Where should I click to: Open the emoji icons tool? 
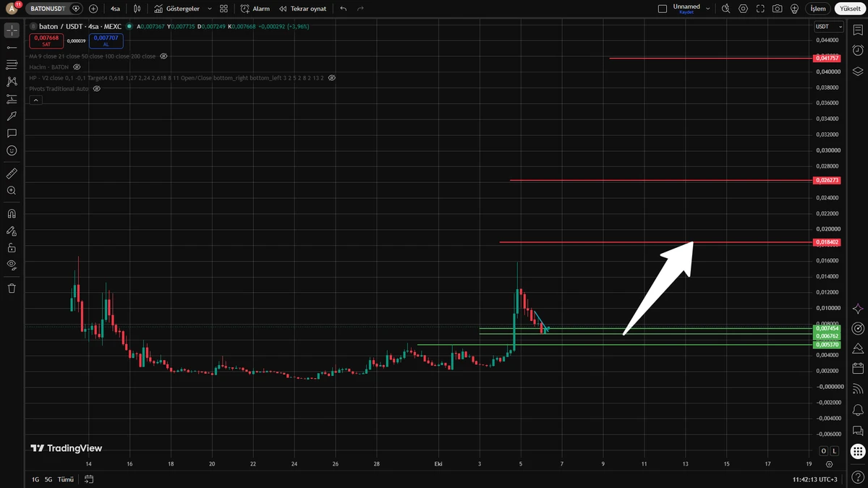coord(12,150)
